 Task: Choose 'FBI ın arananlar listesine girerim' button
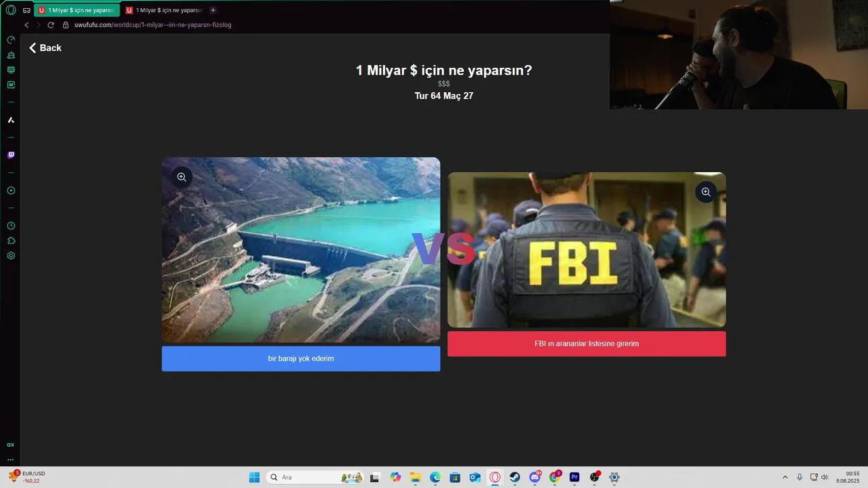(x=587, y=344)
